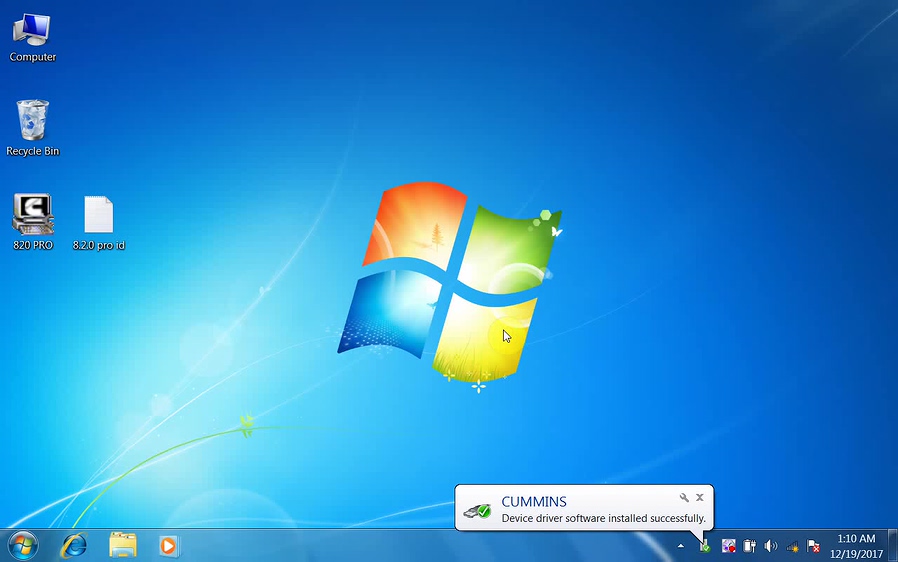Open Windows Explorer from the taskbar
The image size is (898, 562).
pyautogui.click(x=123, y=545)
